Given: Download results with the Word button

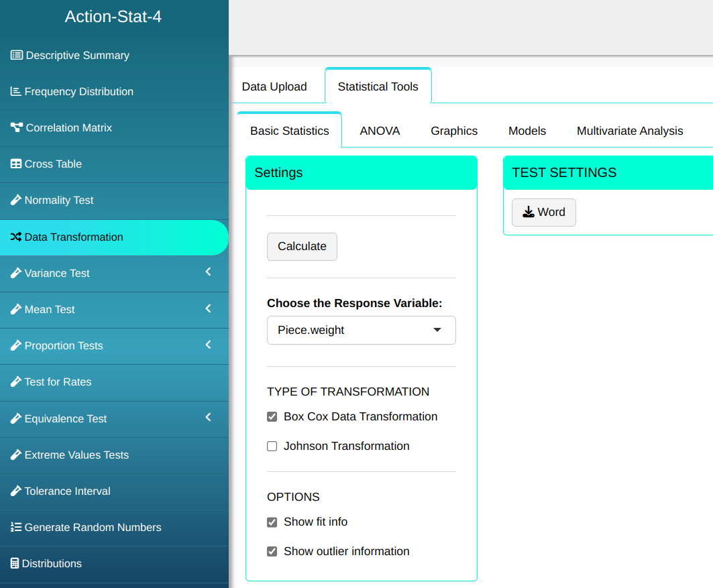Looking at the screenshot, I should click(543, 213).
